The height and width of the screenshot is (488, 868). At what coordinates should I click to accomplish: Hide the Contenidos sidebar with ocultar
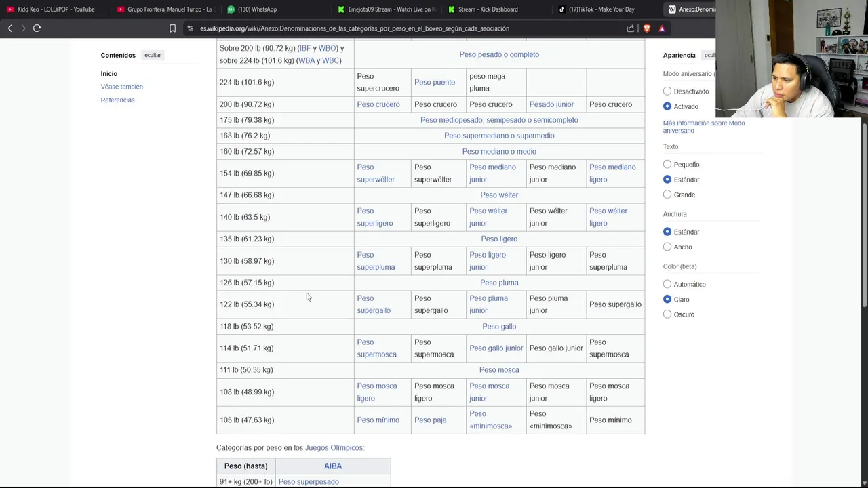(x=153, y=55)
